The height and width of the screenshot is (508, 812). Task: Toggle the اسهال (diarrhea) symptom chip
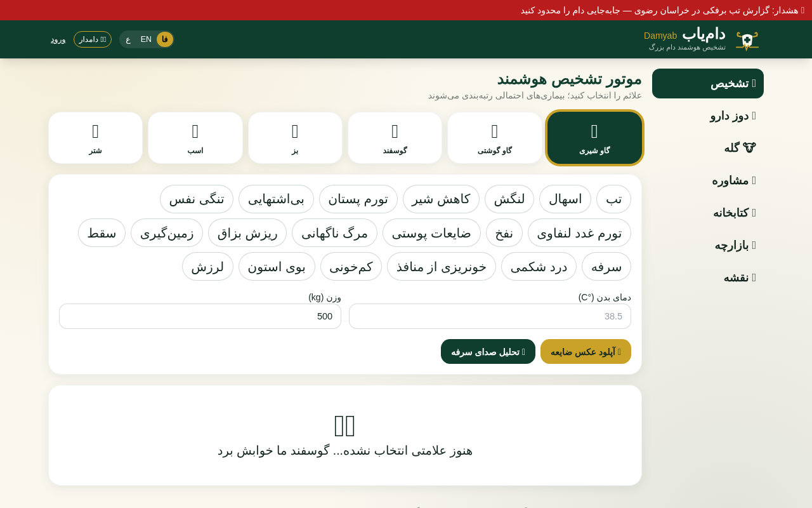click(565, 199)
